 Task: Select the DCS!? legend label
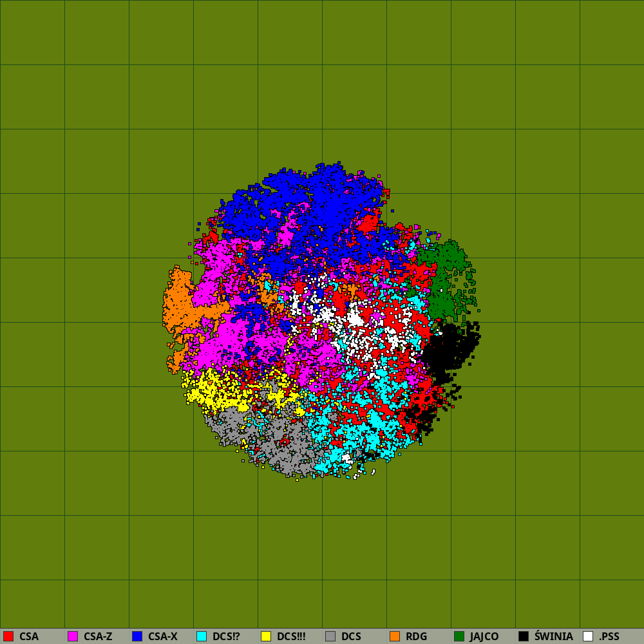[x=226, y=637]
